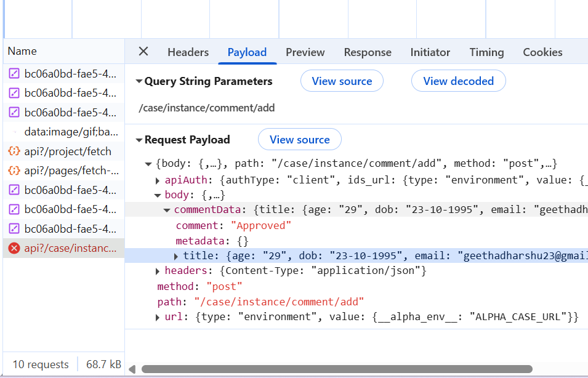Collapse the commentData node
This screenshot has width=588, height=378.
[167, 210]
